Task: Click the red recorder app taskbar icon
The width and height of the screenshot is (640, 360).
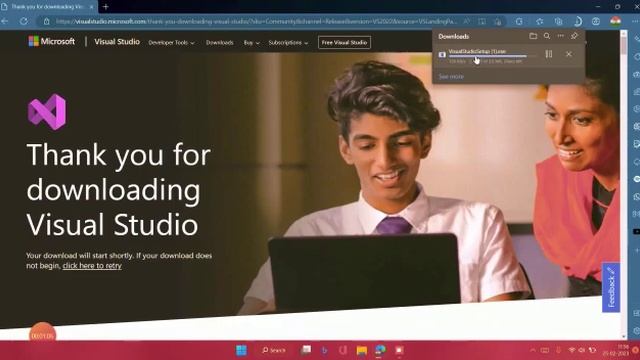Action: (x=399, y=350)
